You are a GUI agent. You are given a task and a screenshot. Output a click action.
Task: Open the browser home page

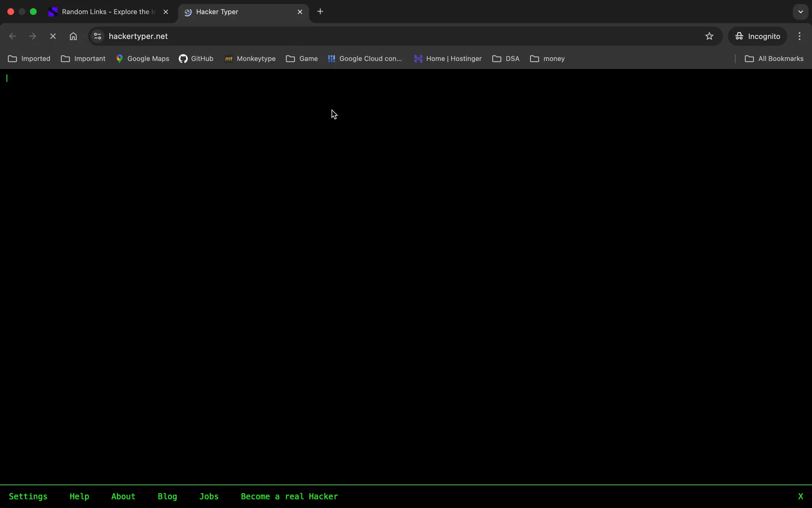click(73, 36)
